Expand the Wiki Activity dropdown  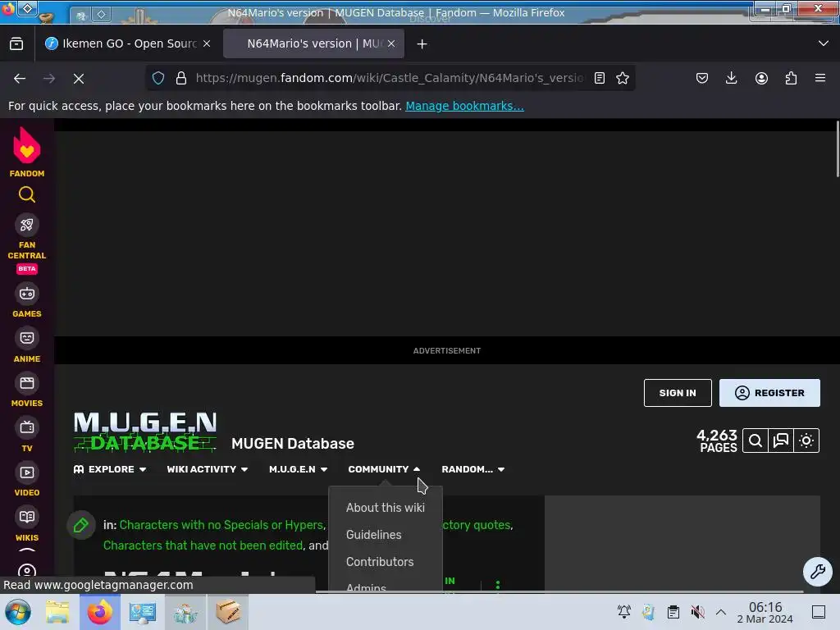208,469
